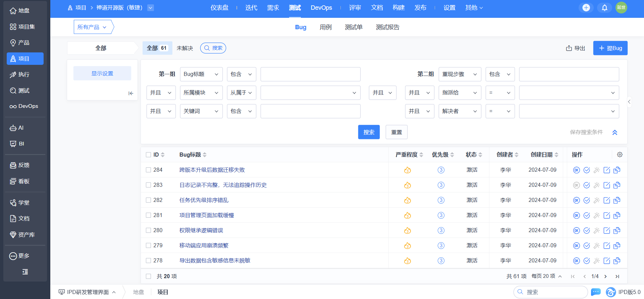
Task: Open the 用例 sub tab
Action: (x=326, y=27)
